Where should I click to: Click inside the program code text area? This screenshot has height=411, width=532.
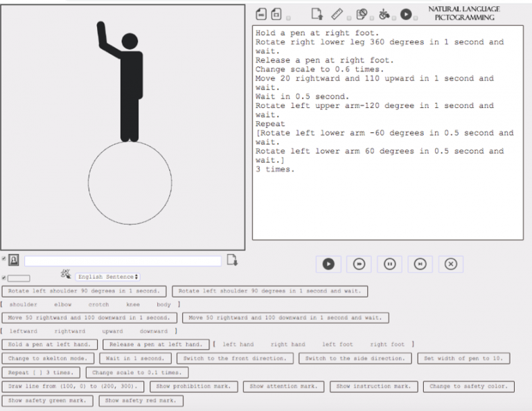388,132
